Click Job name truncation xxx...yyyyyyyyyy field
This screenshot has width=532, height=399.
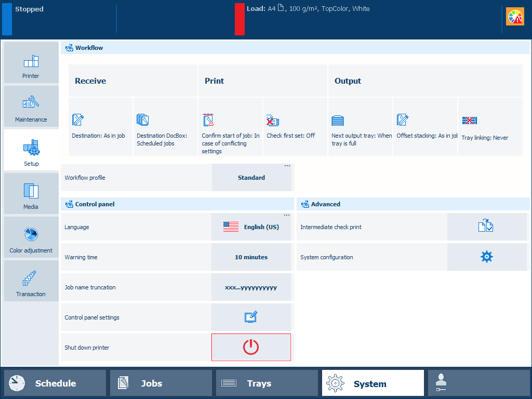[251, 287]
